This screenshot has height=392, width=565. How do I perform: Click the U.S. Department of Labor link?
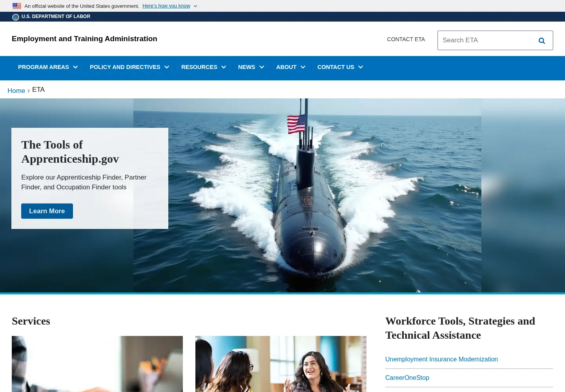point(56,16)
